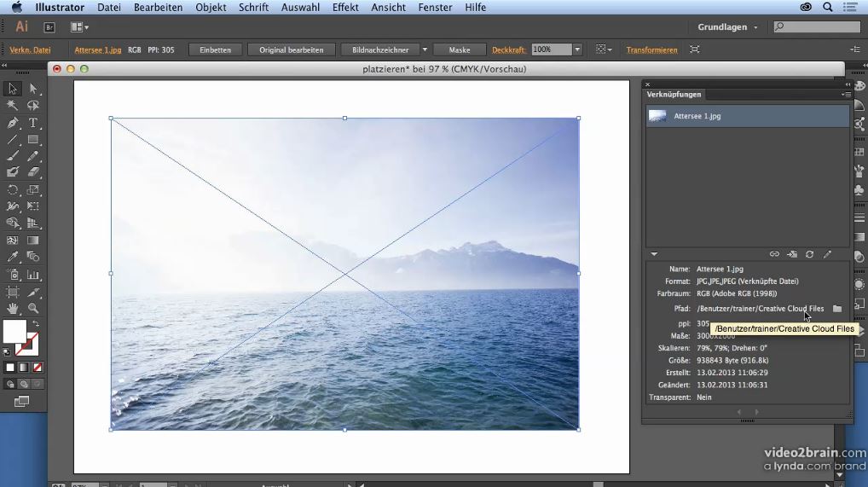Switch to Verknüpfungen panel tab
868x487 pixels.
[x=674, y=95]
